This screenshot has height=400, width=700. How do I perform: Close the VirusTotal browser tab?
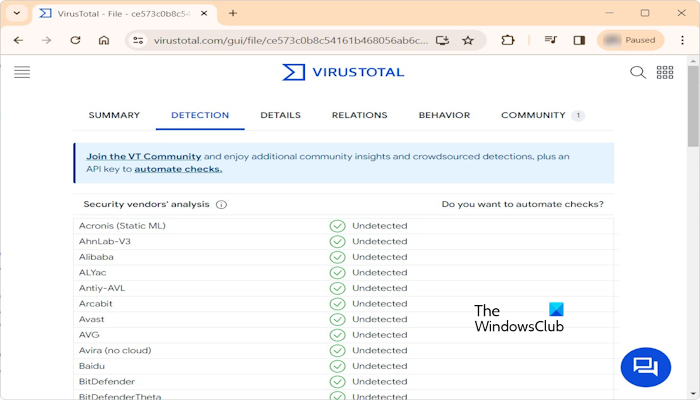204,13
